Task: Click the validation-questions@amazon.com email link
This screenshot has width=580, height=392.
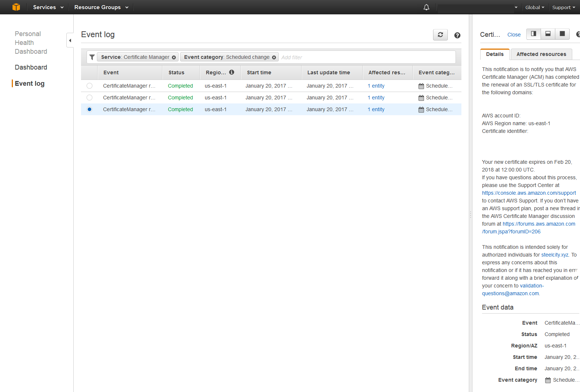Action: [x=513, y=290]
